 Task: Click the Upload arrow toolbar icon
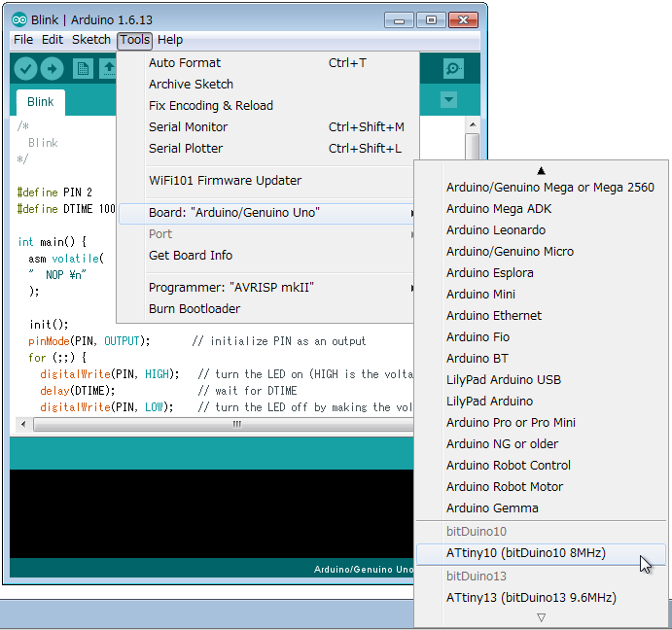coord(52,69)
